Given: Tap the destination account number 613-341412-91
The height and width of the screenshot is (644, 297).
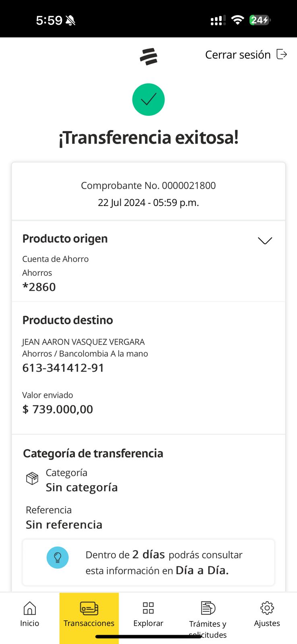Looking at the screenshot, I should click(x=63, y=368).
